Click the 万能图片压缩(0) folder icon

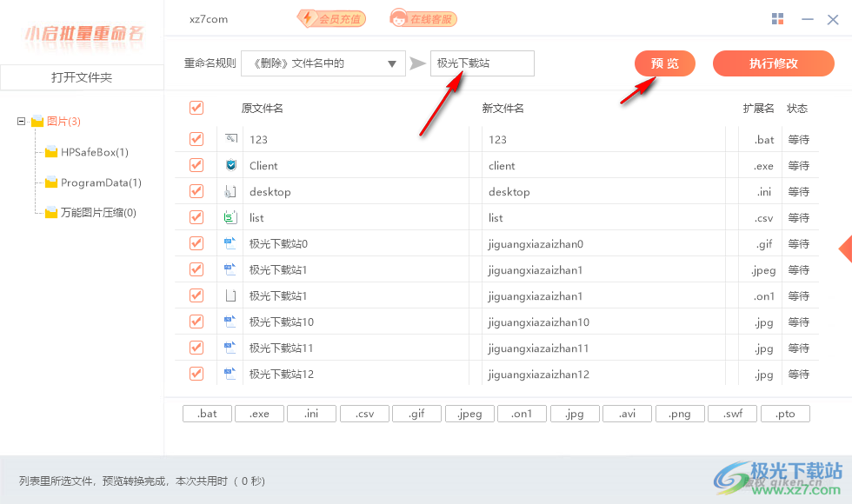[51, 212]
